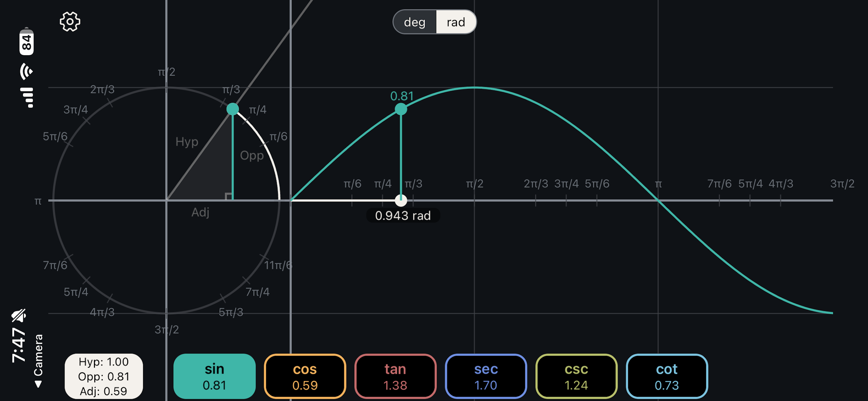Screen dimensions: 868x401
Task: Click the teal point on the unit circle
Action: tap(232, 108)
